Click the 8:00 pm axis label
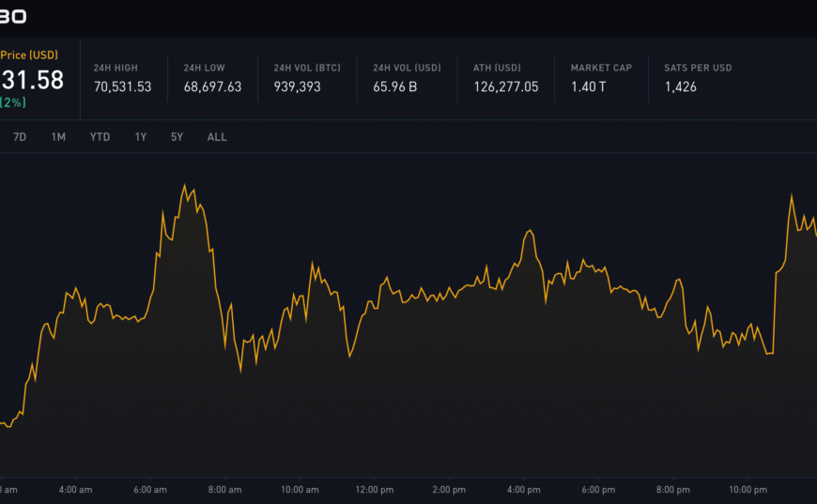This screenshot has height=504, width=817. (673, 489)
